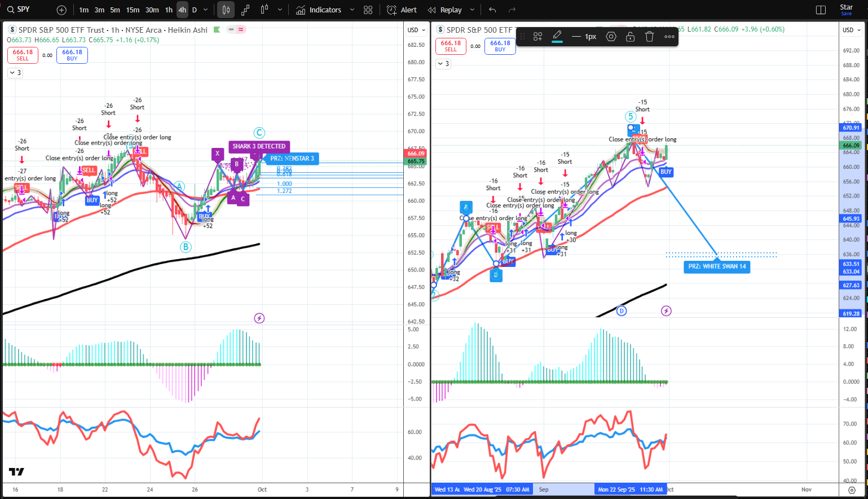The image size is (868, 499).
Task: Open indicator templates grid icon
Action: 368,10
